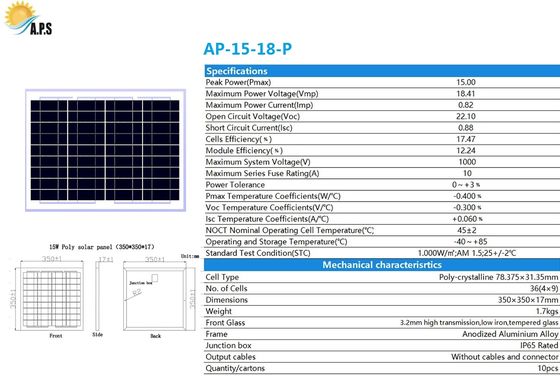
Task: Select the Maximum Power Current(Imp) label
Action: pos(259,105)
